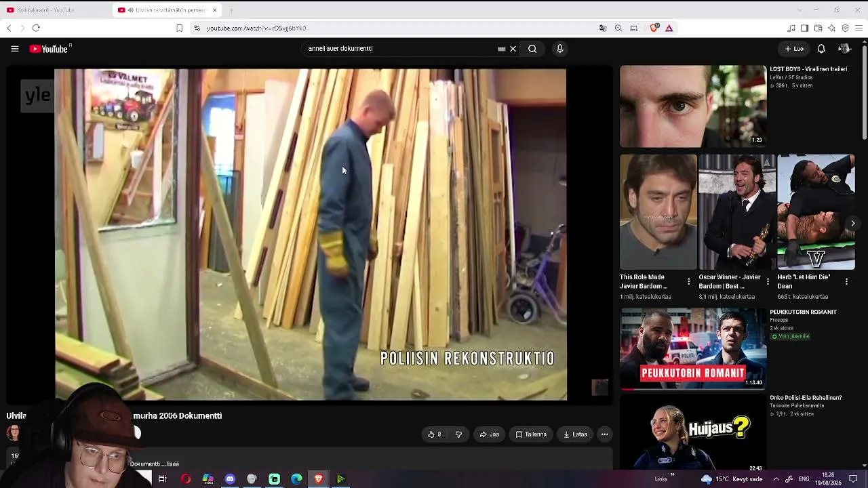The width and height of the screenshot is (868, 488).
Task: Clear the search box text
Action: 513,49
